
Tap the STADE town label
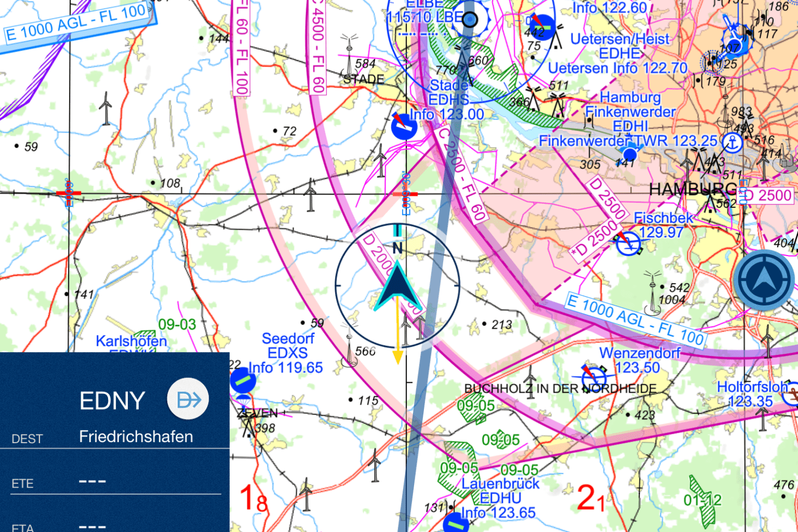363,80
